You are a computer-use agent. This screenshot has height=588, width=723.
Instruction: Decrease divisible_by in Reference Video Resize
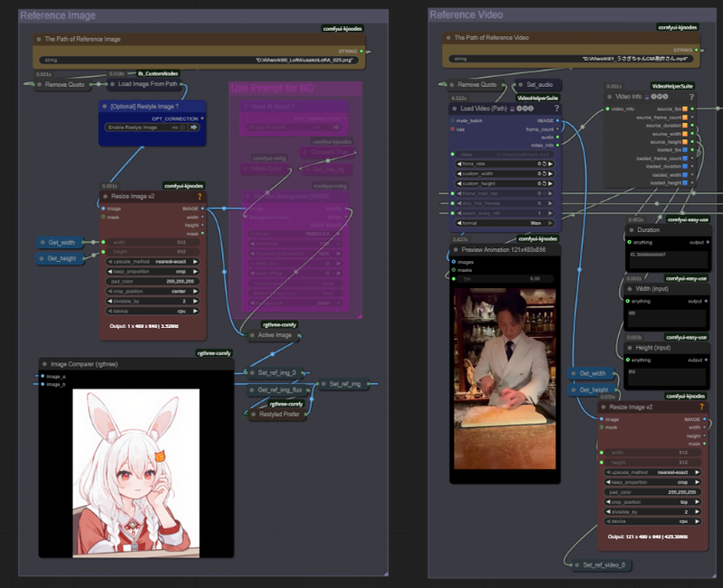[608, 512]
